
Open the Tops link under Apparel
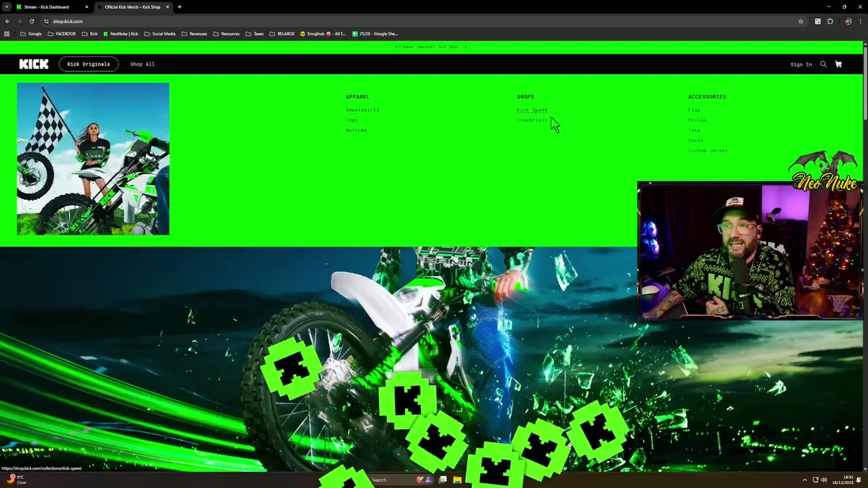click(x=352, y=120)
